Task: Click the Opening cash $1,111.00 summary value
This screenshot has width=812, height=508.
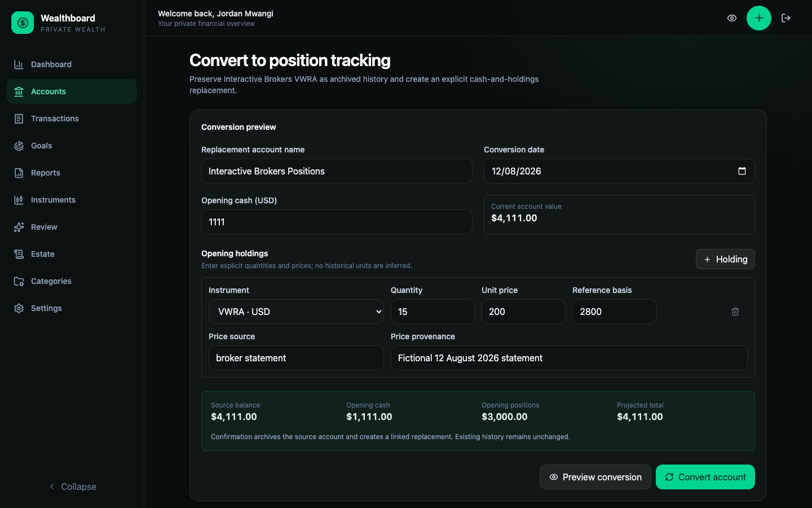Action: pos(369,417)
